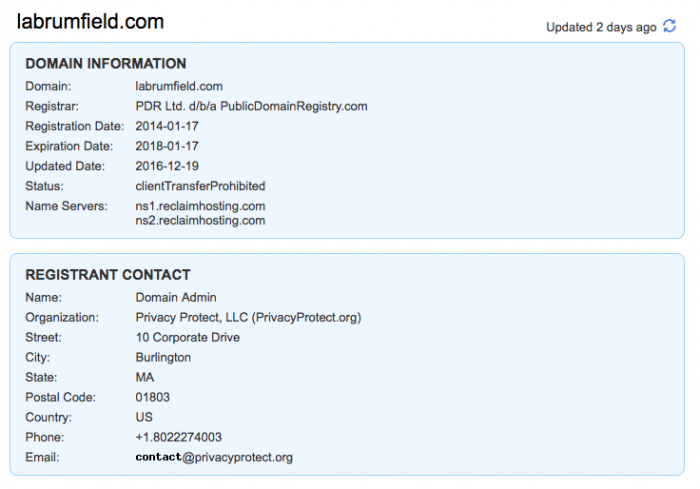The height and width of the screenshot is (489, 700).
Task: Select the updated date 2016-12-19
Action: coord(167,166)
